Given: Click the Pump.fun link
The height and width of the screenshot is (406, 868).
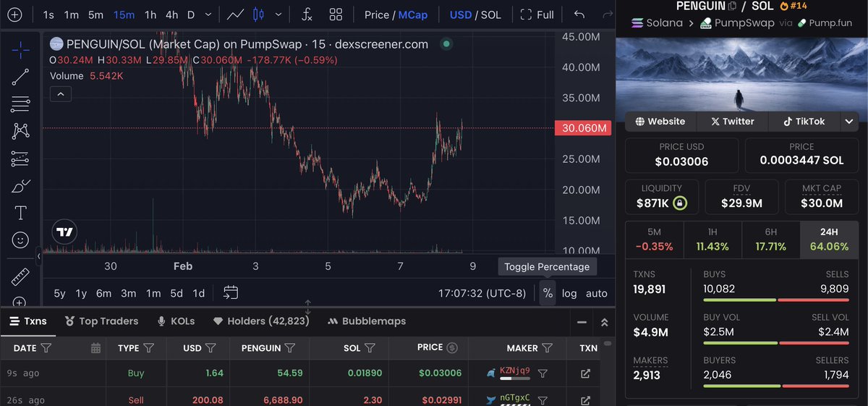Looking at the screenshot, I should [825, 23].
